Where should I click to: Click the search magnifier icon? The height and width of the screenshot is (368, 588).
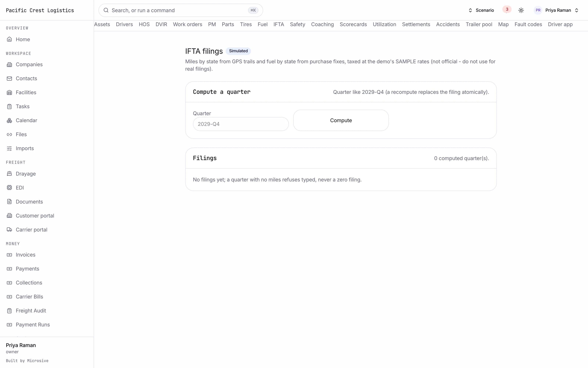point(106,10)
